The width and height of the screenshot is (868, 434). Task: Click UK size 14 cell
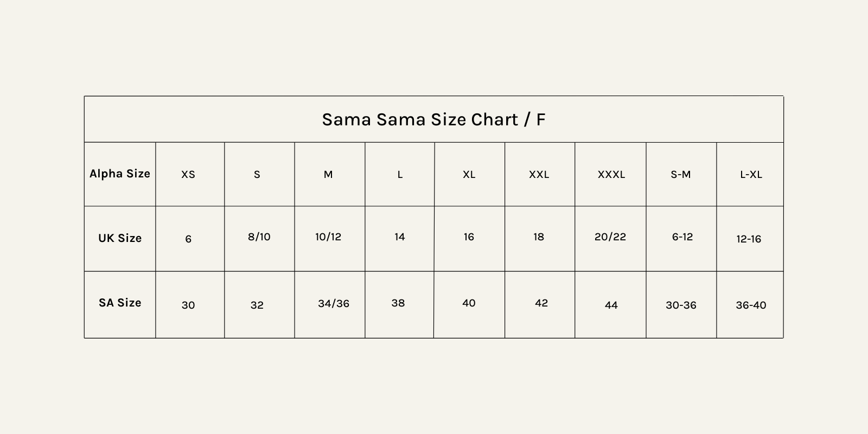400,237
